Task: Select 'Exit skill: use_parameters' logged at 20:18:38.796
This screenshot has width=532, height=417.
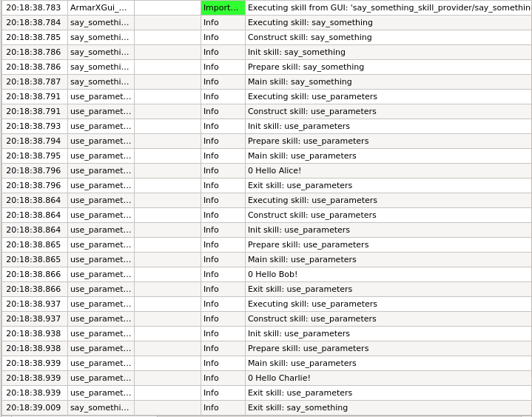Action: point(300,185)
